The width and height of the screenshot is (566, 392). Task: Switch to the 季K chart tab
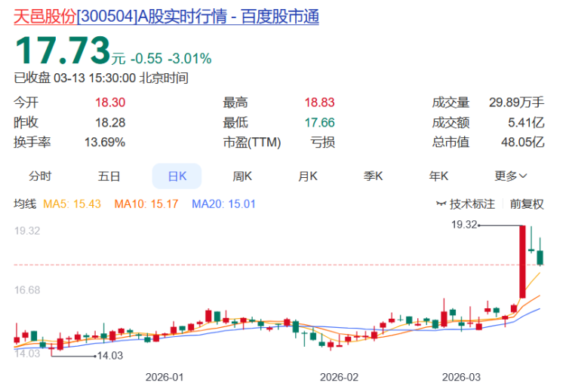tap(373, 176)
